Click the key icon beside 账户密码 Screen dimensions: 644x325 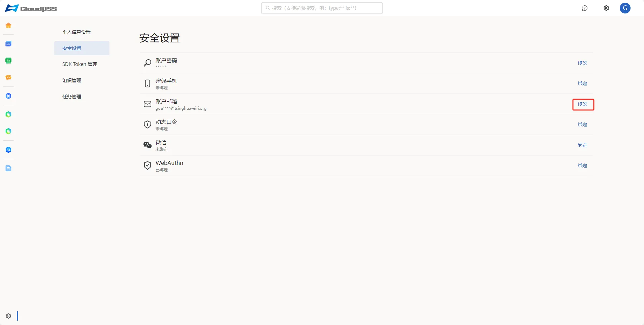point(148,63)
